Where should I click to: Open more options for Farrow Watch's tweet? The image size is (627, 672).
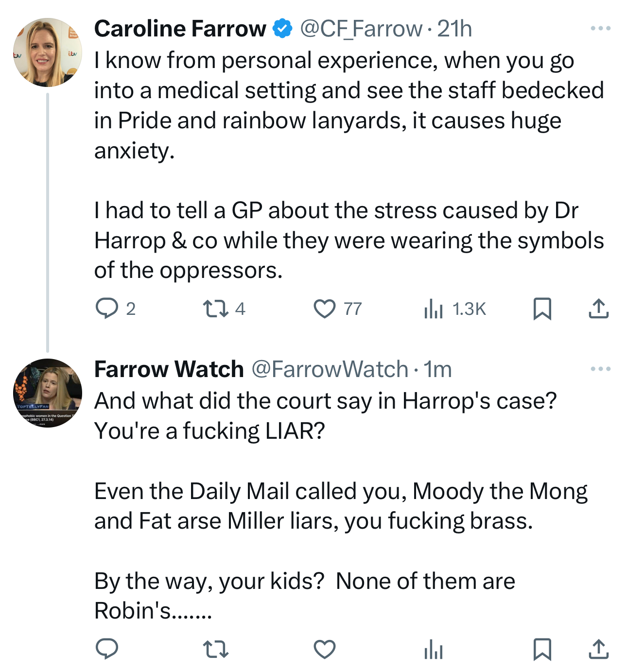601,369
